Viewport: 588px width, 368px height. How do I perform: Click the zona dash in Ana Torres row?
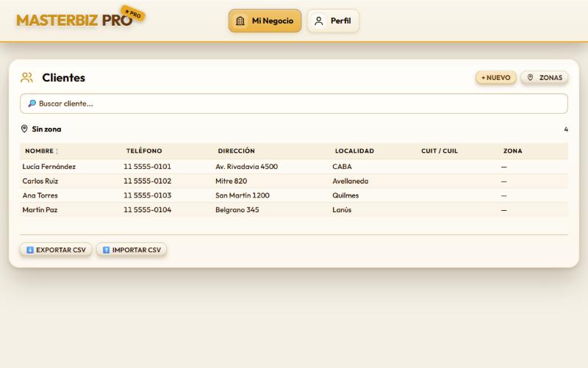click(503, 195)
